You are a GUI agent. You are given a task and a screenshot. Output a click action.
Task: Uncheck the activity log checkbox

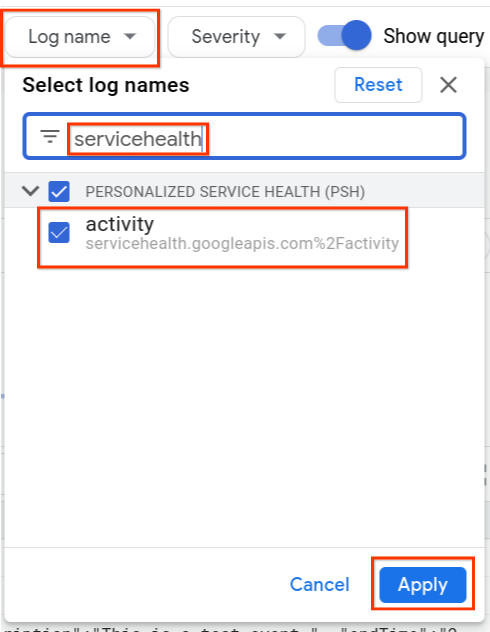(59, 233)
